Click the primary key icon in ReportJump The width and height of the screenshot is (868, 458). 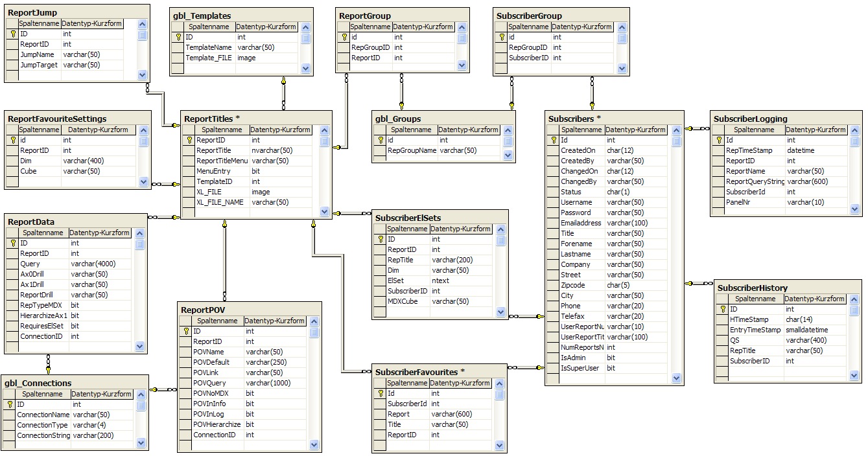pyautogui.click(x=13, y=34)
